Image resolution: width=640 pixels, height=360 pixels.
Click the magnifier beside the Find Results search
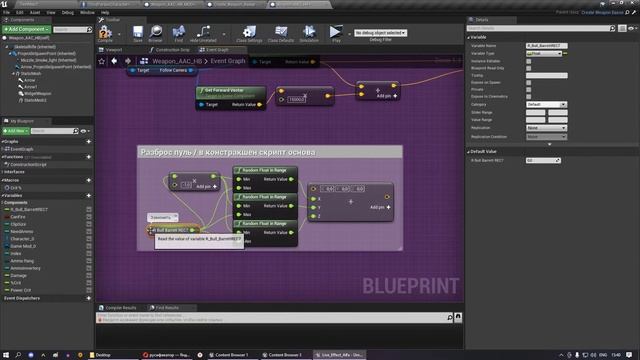tap(450, 317)
